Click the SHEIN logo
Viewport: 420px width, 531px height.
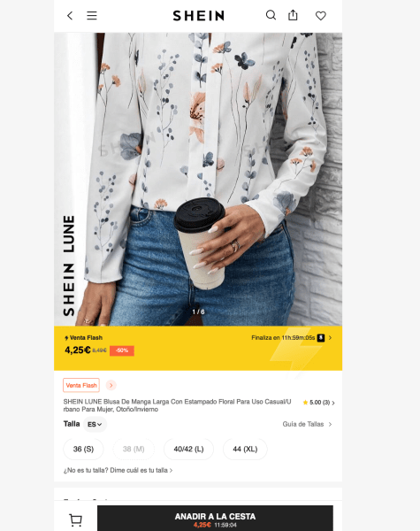coord(199,16)
